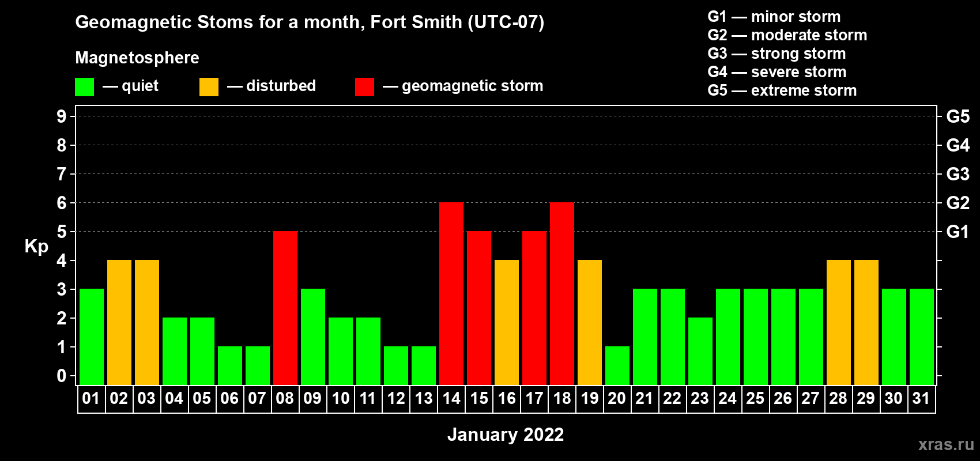Click the 'Kp' axis label

[36, 247]
